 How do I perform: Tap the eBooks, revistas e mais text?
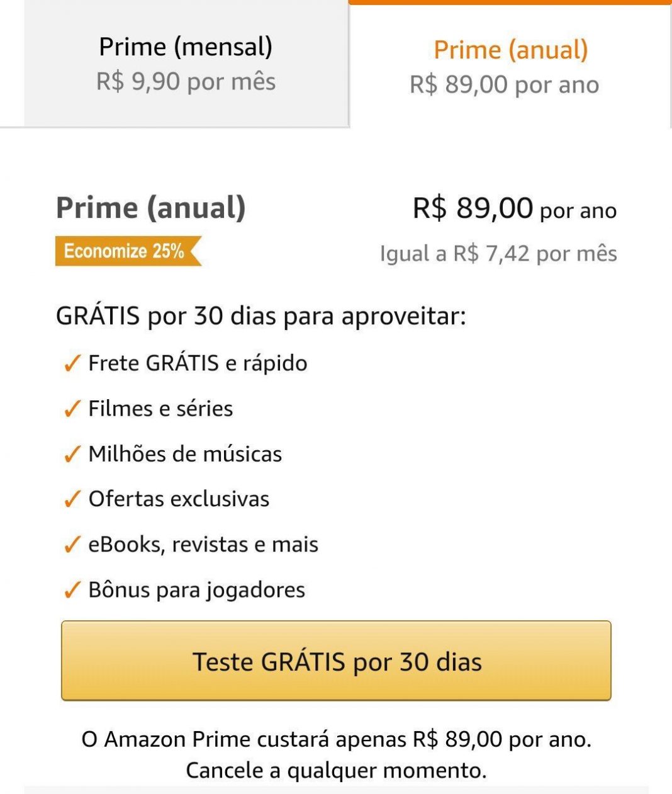203,545
